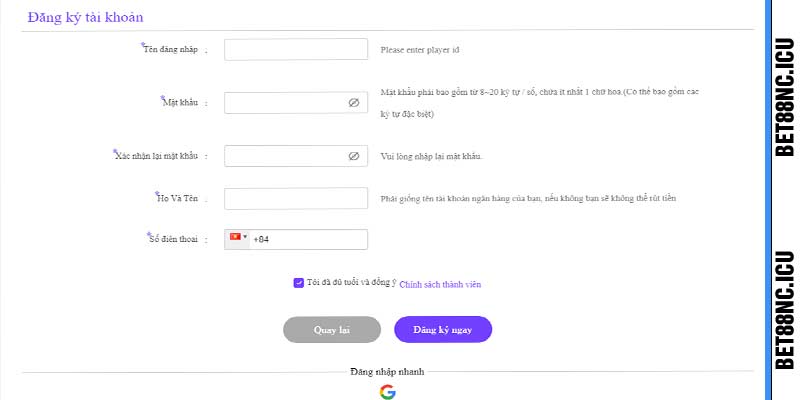Click the upper BET88NC.ICU watermark text

(785, 96)
